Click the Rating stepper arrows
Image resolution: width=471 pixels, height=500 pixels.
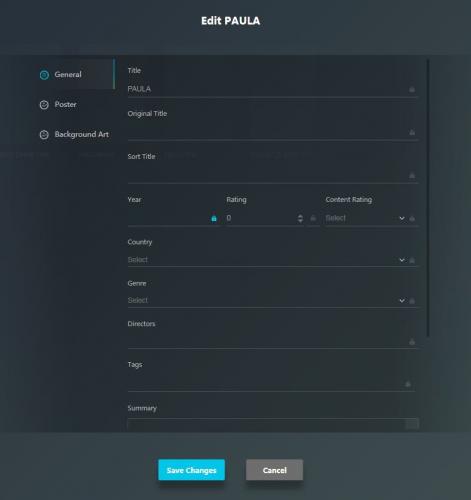pos(300,218)
